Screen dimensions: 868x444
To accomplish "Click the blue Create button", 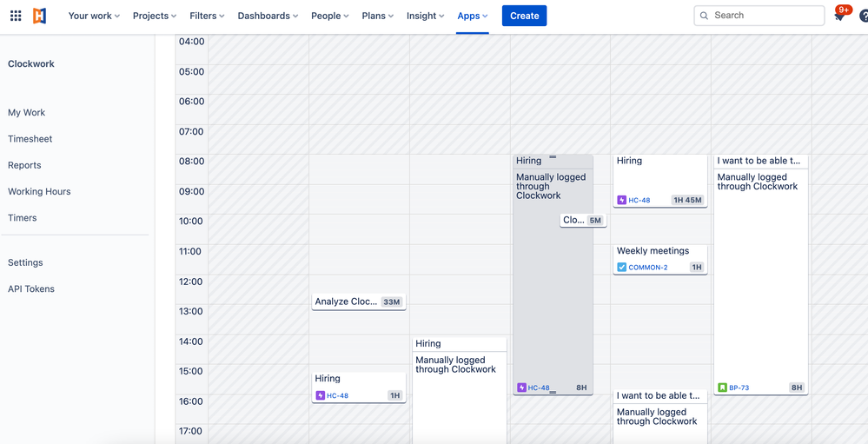I will (x=524, y=16).
